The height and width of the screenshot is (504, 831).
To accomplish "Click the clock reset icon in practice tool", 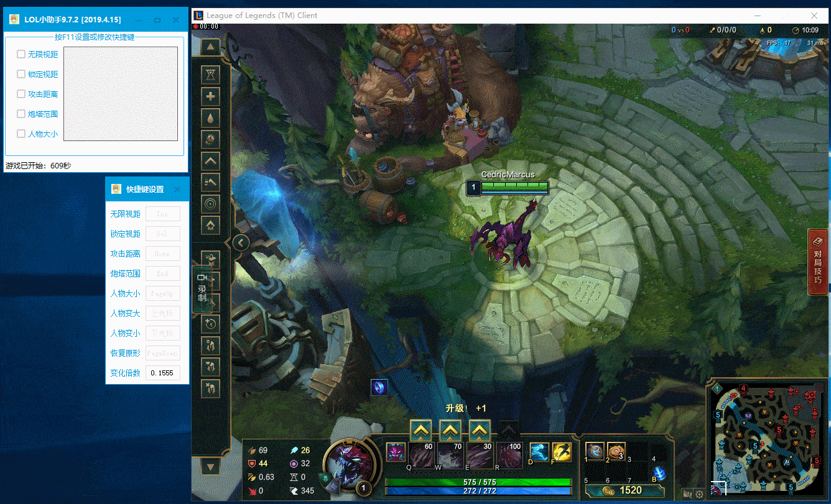I will (x=211, y=324).
